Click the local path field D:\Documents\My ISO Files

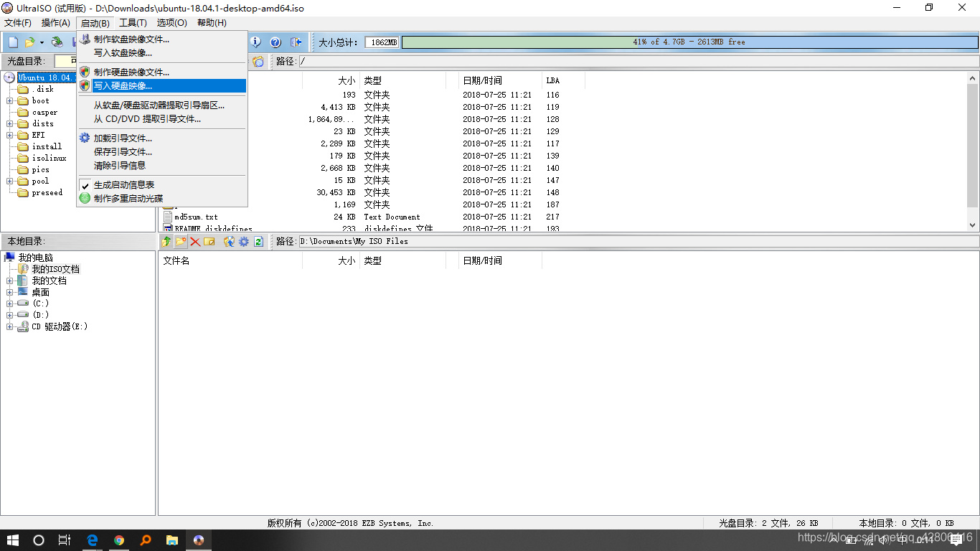click(x=638, y=242)
